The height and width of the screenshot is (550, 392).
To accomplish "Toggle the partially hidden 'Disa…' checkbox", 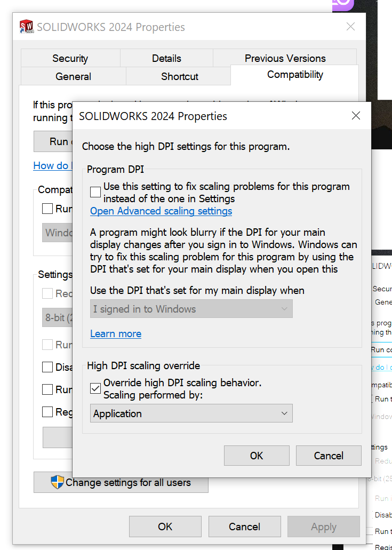I will point(47,367).
